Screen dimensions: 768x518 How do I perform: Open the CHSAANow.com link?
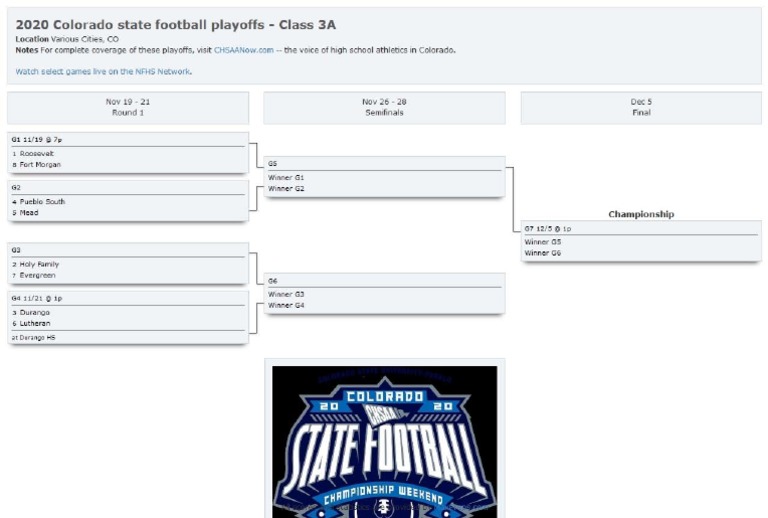click(243, 50)
